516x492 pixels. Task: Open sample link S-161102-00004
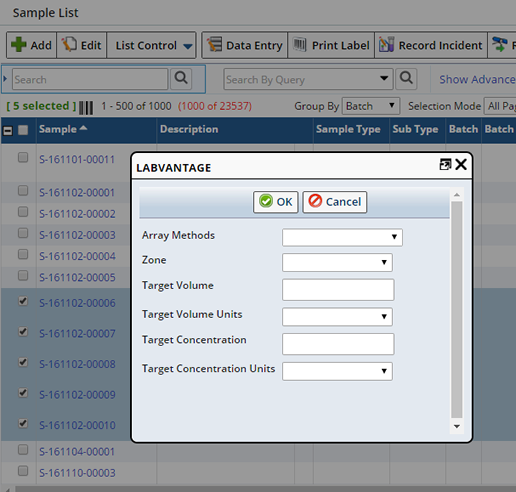[x=77, y=256]
